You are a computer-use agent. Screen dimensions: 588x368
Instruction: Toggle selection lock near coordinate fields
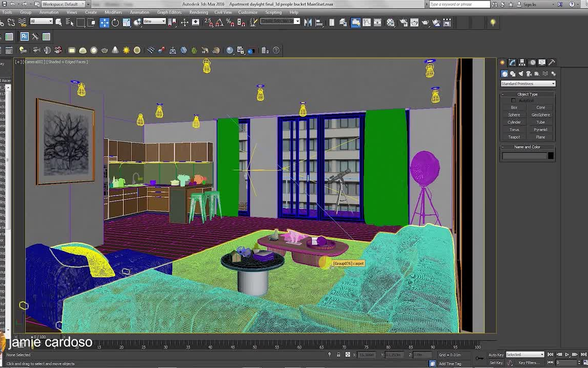click(x=338, y=355)
